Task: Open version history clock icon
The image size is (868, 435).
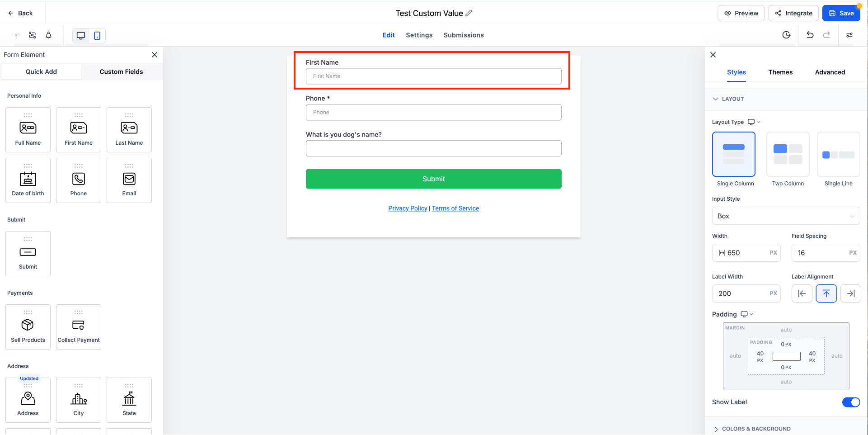Action: click(x=786, y=35)
